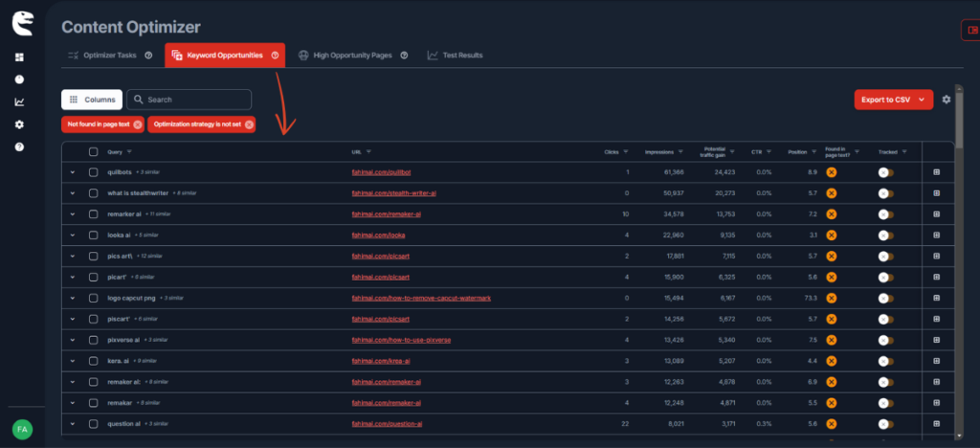Click not-found status icon in pixverse ai row
The width and height of the screenshot is (980, 448).
click(831, 340)
